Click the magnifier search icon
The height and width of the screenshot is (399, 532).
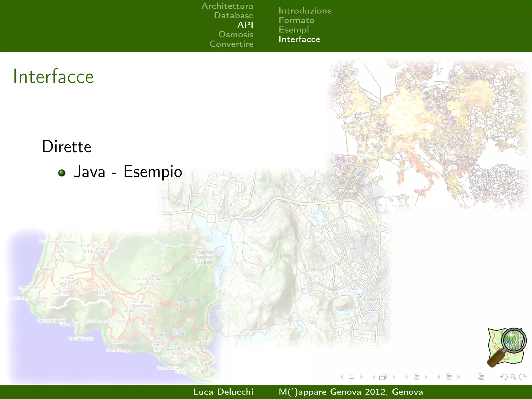coord(513,377)
